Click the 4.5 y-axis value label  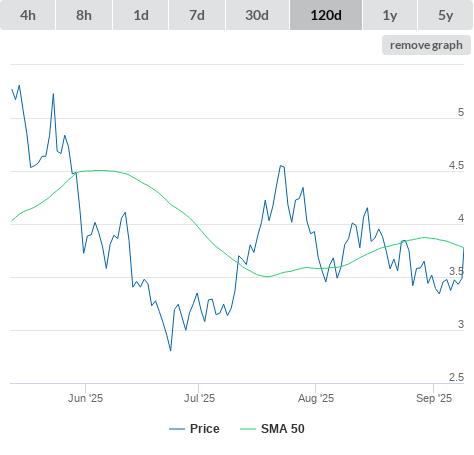[x=456, y=165]
